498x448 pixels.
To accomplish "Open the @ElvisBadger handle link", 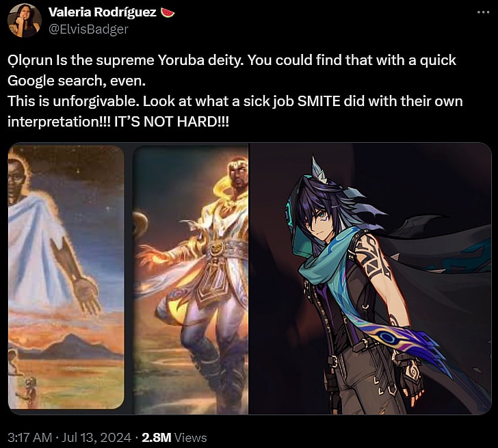I will point(88,29).
